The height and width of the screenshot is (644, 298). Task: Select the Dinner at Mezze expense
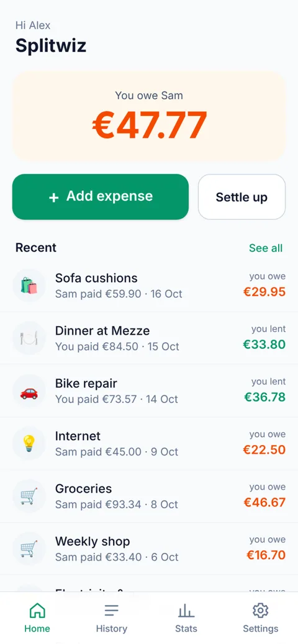pos(149,338)
